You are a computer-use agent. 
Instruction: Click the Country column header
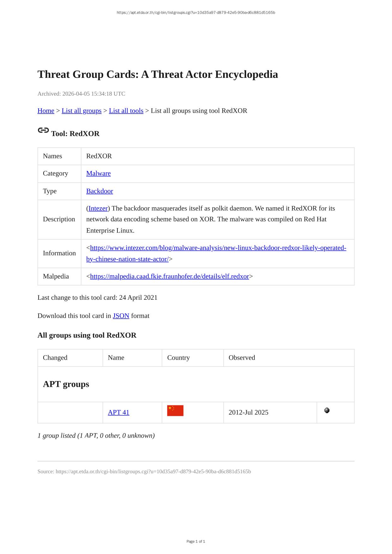178,358
